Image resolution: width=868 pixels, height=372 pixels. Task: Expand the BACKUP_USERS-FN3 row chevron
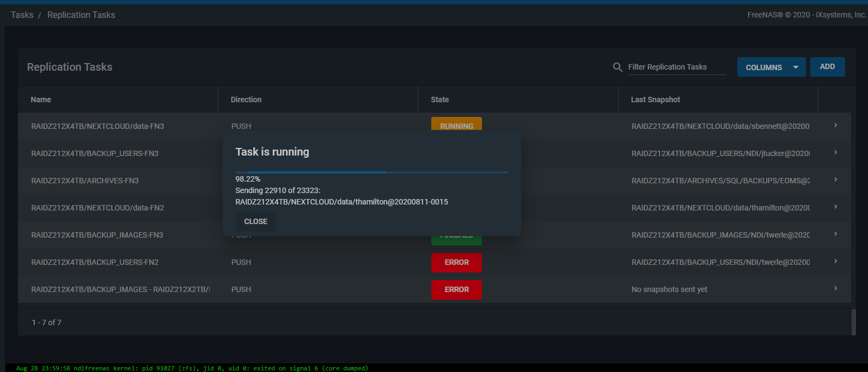pyautogui.click(x=835, y=153)
